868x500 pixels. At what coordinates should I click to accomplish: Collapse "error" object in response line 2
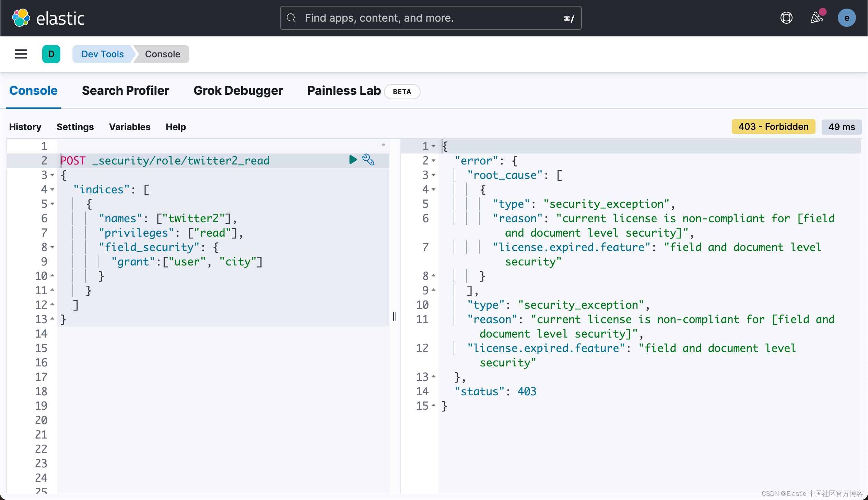coord(434,161)
